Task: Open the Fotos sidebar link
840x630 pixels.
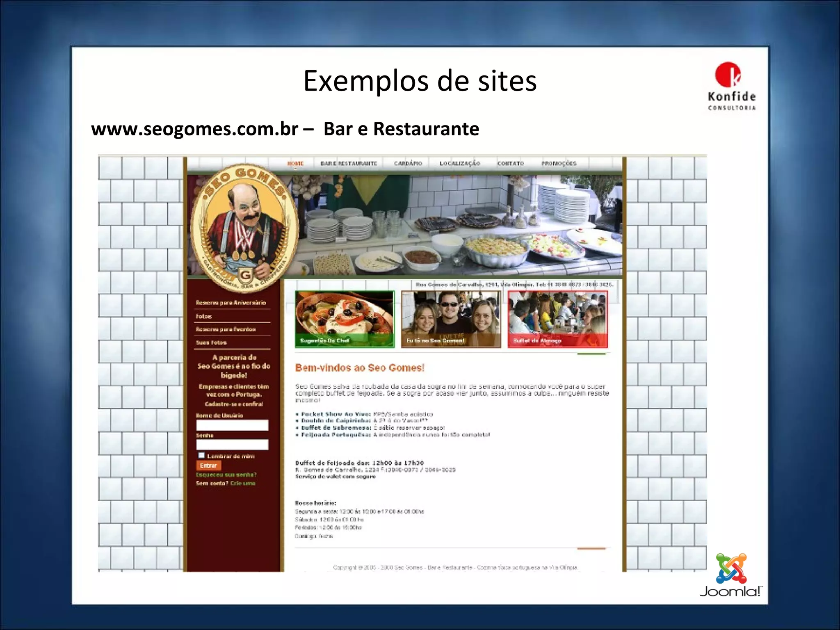Action: pyautogui.click(x=203, y=316)
